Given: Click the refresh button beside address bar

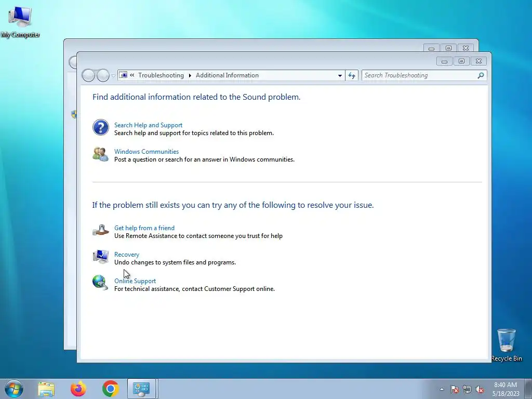Looking at the screenshot, I should pos(352,76).
